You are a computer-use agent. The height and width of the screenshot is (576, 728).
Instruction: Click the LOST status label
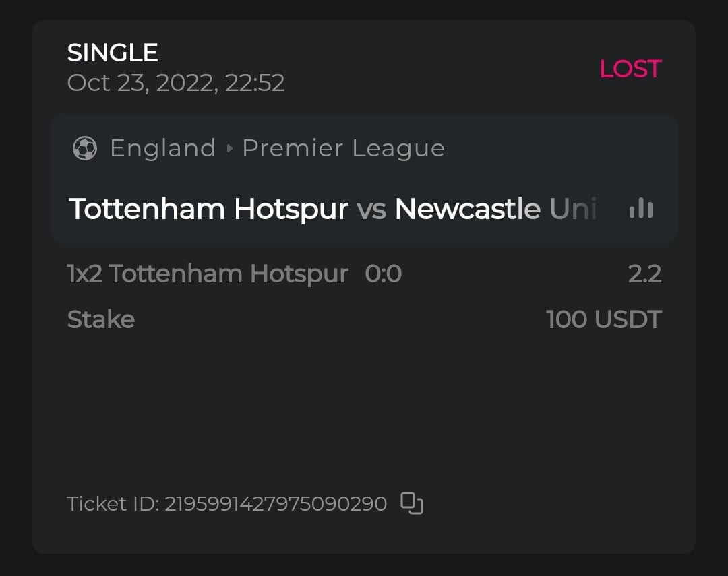(630, 69)
